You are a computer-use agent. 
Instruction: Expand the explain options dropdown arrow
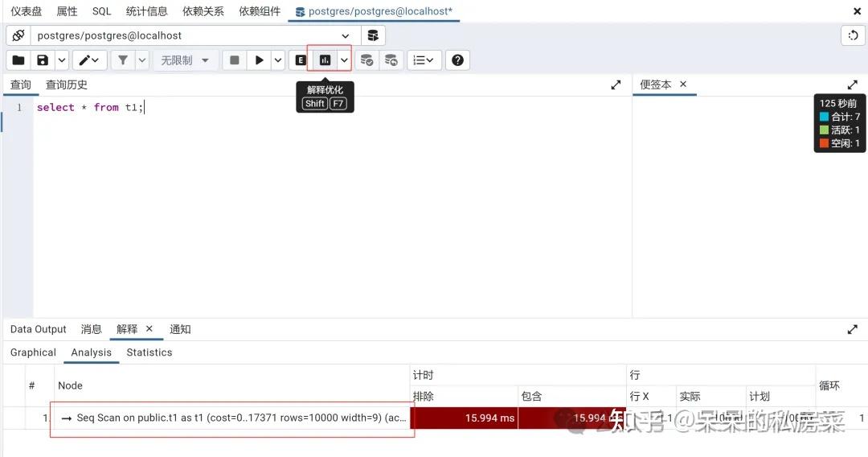344,60
